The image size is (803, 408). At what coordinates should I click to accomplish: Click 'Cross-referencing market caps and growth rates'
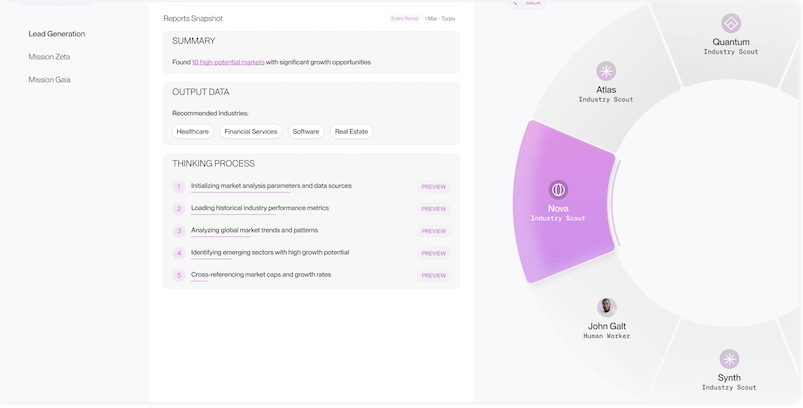[261, 274]
